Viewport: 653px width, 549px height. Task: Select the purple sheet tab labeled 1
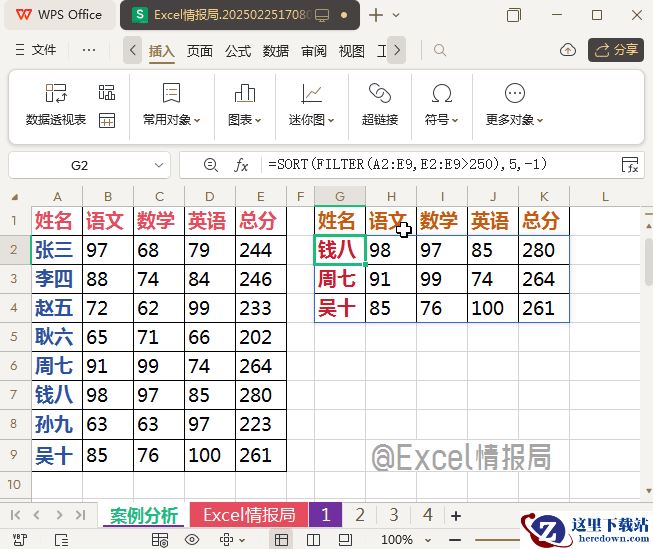pos(325,515)
